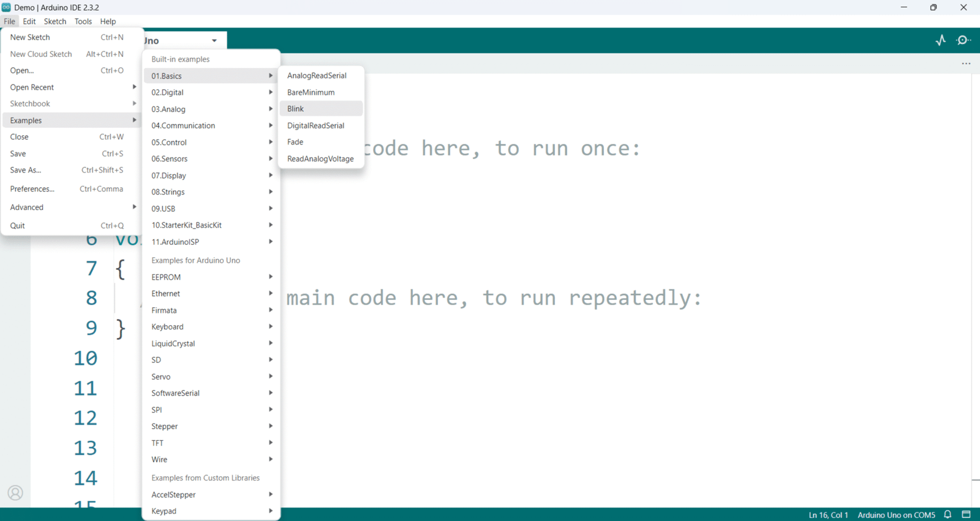Open the user account profile icon
The height and width of the screenshot is (521, 980).
click(x=15, y=493)
